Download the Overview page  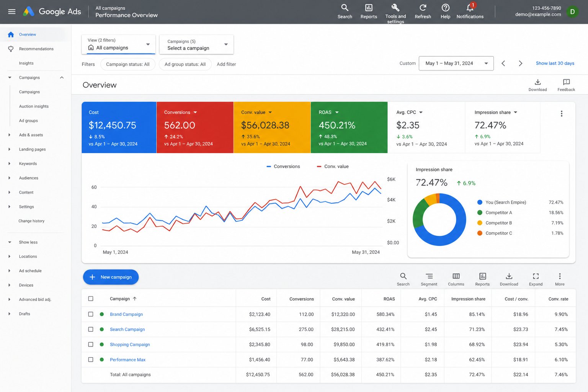(537, 85)
